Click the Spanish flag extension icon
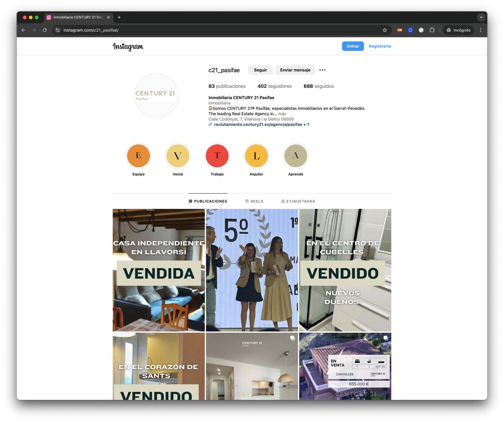 tap(400, 30)
